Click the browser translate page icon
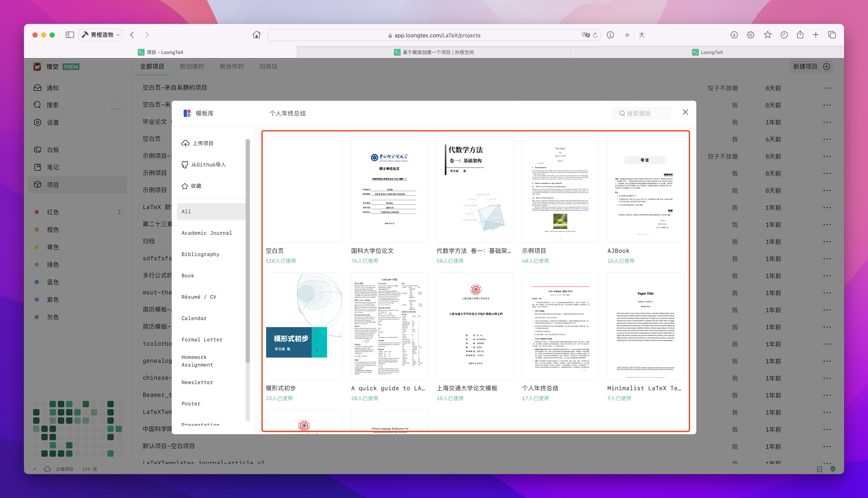This screenshot has height=498, width=868. (585, 35)
